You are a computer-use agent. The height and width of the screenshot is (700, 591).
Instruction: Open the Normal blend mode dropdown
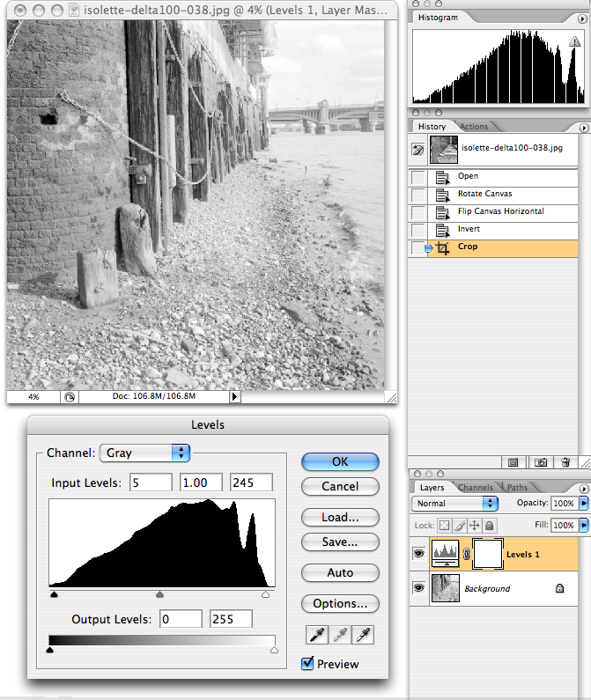454,503
